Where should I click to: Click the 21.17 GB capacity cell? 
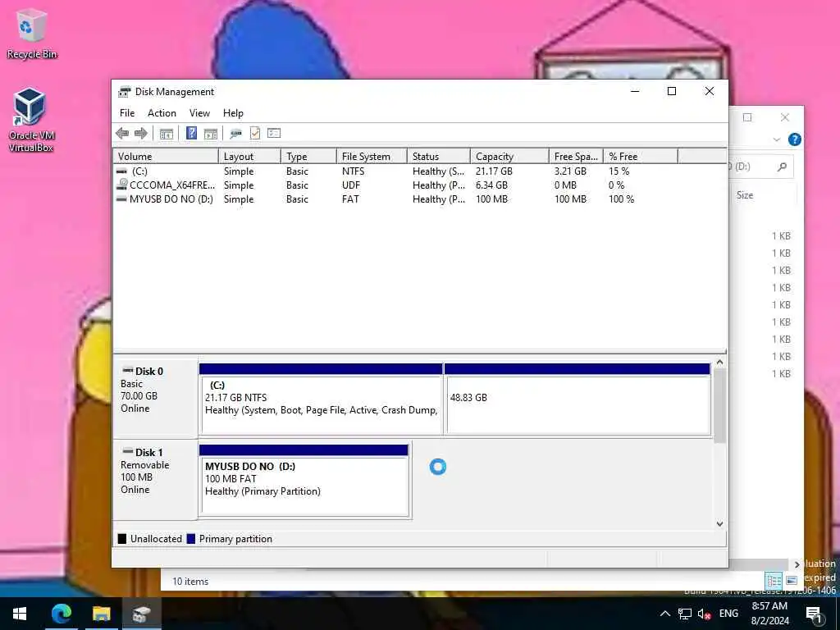click(494, 171)
